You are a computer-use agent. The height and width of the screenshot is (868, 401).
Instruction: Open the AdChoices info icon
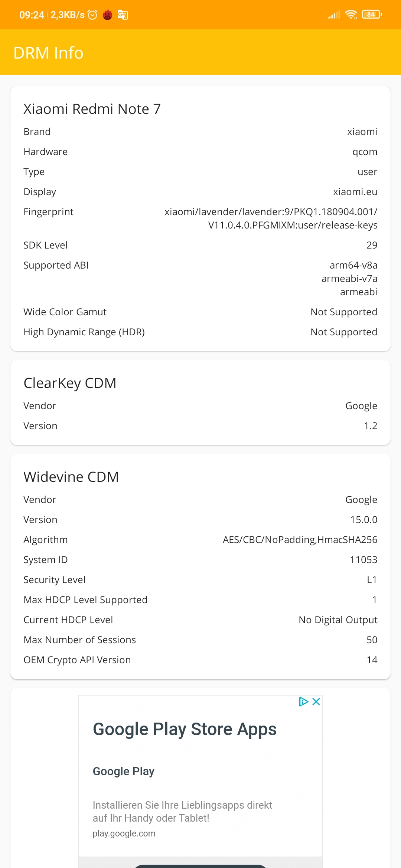click(x=304, y=701)
